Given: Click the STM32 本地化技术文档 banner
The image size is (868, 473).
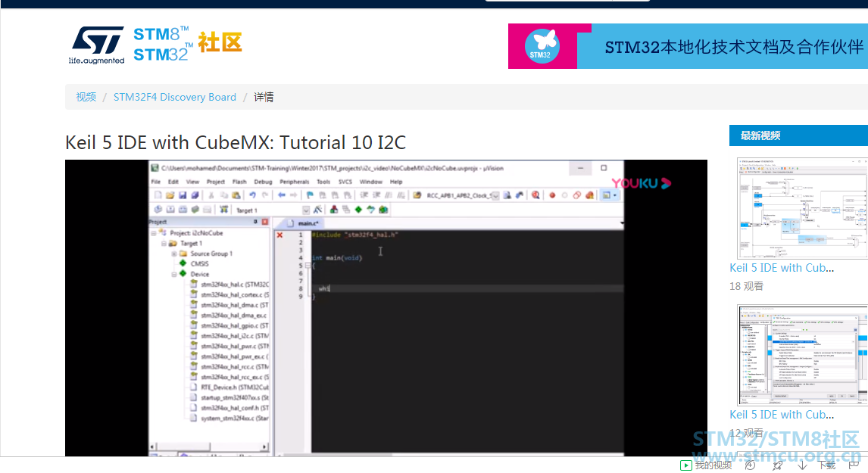Looking at the screenshot, I should [688, 46].
